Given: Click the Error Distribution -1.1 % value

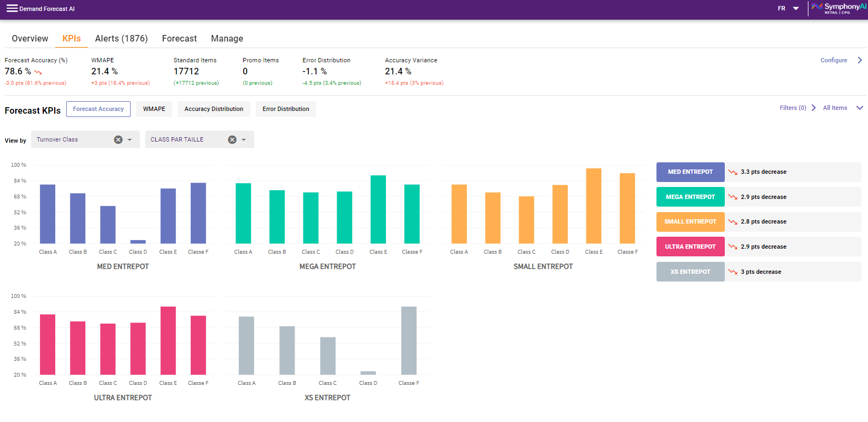Looking at the screenshot, I should pos(315,72).
